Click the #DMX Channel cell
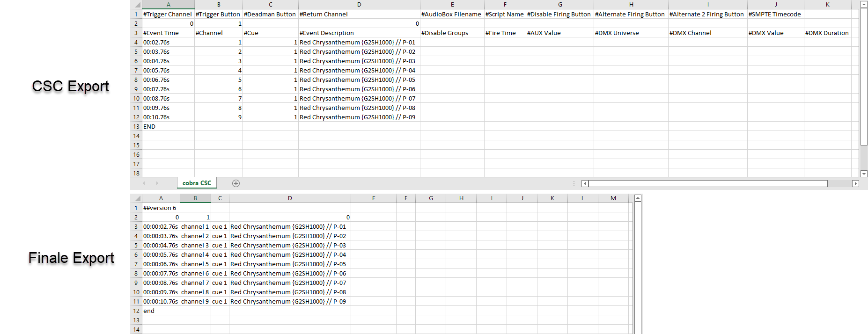Image resolution: width=868 pixels, height=334 pixels. coord(708,33)
